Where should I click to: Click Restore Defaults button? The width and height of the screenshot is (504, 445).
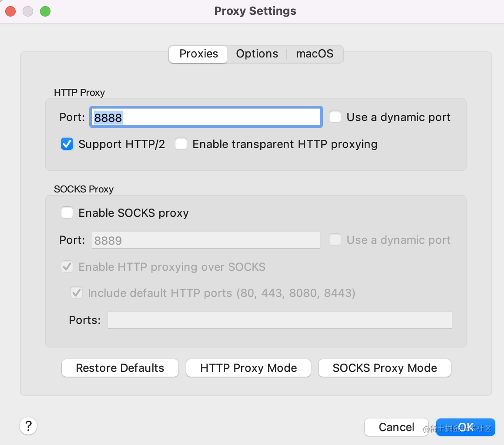[120, 368]
